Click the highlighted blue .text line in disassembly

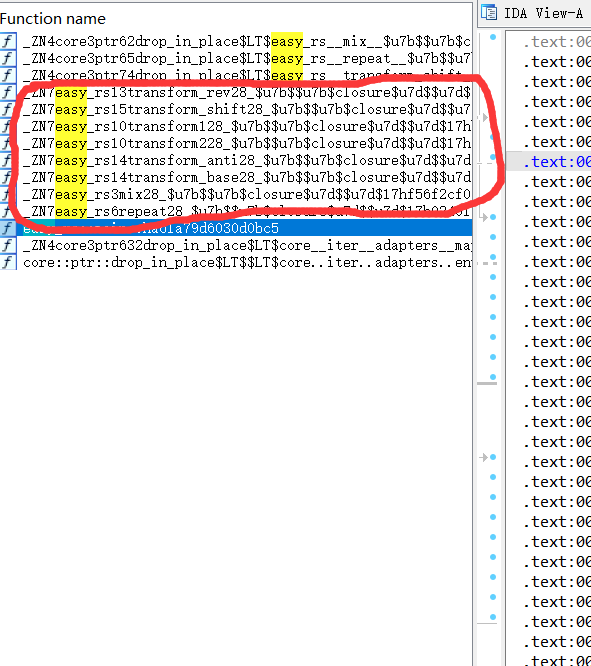point(557,162)
